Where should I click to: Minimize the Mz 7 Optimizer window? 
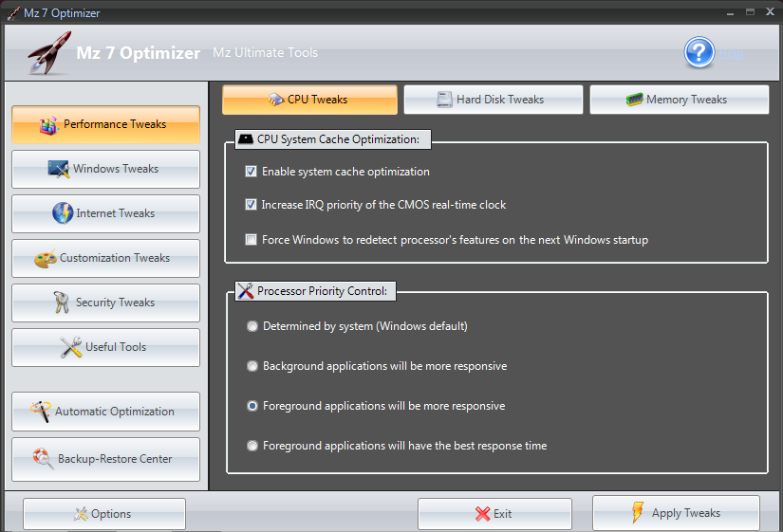point(730,13)
